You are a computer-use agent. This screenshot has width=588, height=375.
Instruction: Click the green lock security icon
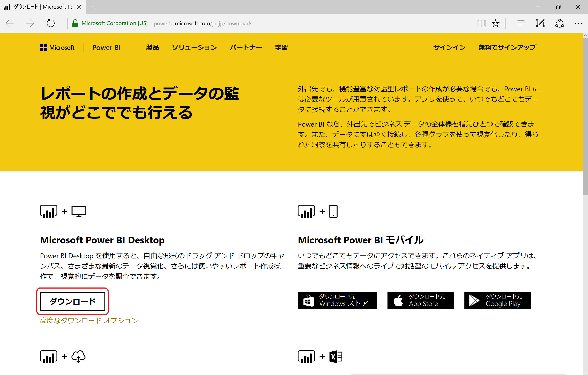tap(75, 23)
